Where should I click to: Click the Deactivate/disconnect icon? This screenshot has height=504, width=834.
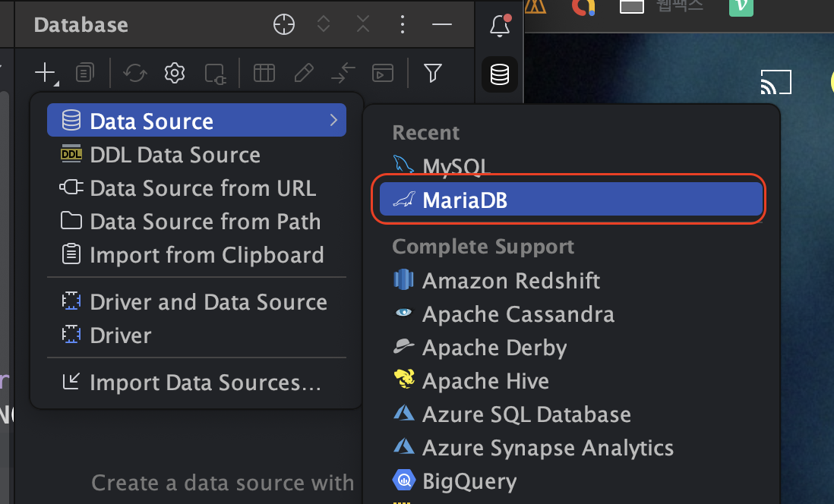[x=216, y=74]
